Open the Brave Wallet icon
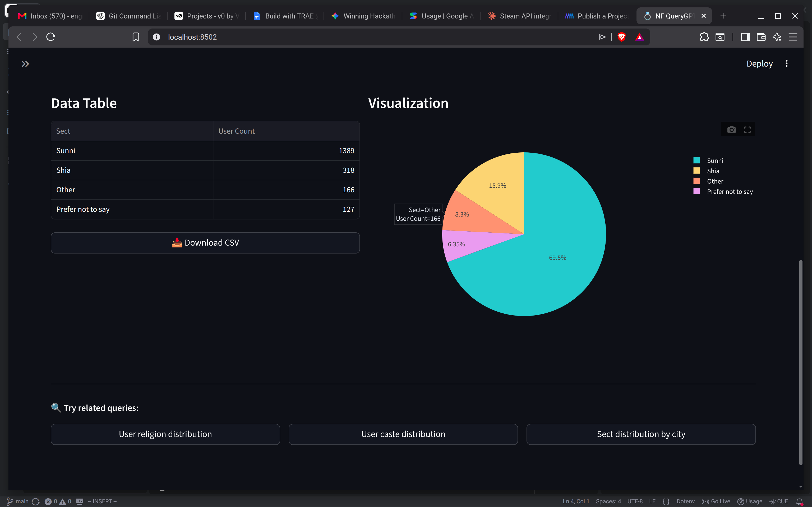This screenshot has height=507, width=812. (761, 37)
